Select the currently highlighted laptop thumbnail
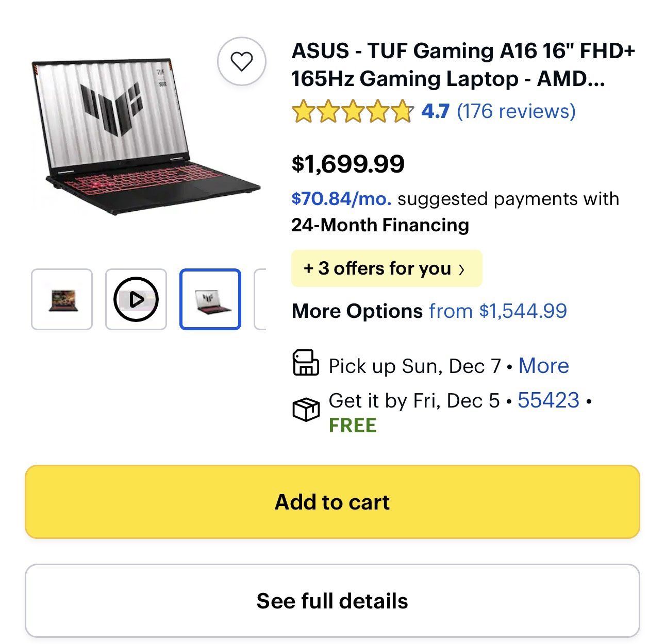The height and width of the screenshot is (644, 665). coord(209,299)
